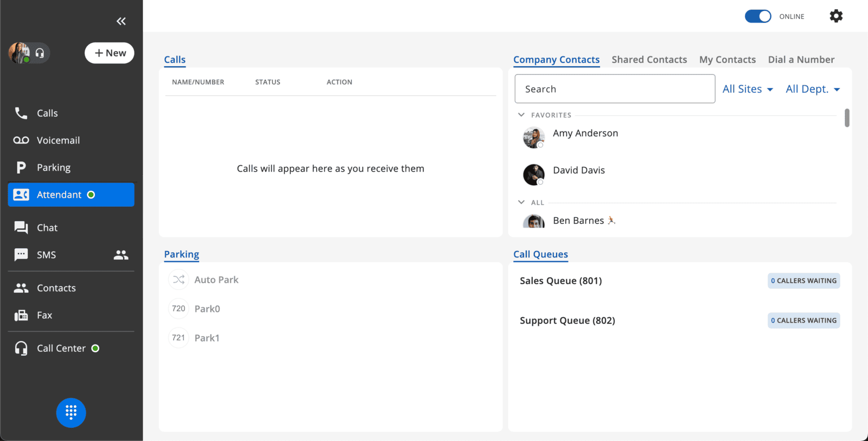Open the Fax section

click(x=44, y=316)
